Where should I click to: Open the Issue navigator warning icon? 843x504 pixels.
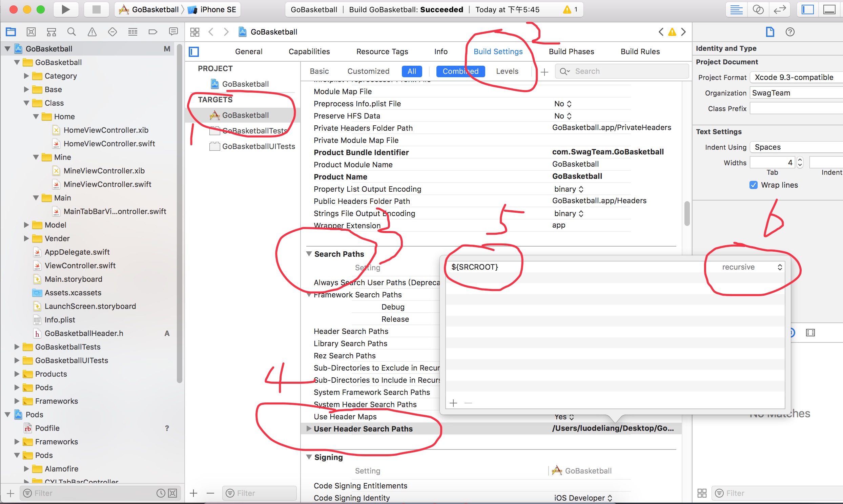click(x=92, y=32)
